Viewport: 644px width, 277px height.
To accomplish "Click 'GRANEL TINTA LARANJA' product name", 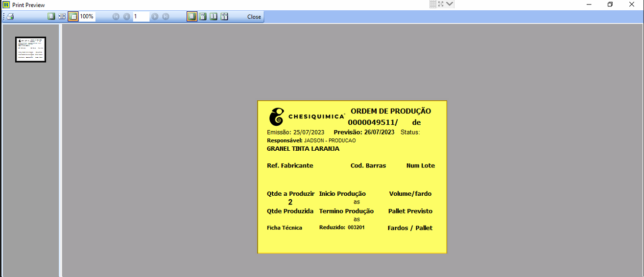I will pyautogui.click(x=303, y=149).
